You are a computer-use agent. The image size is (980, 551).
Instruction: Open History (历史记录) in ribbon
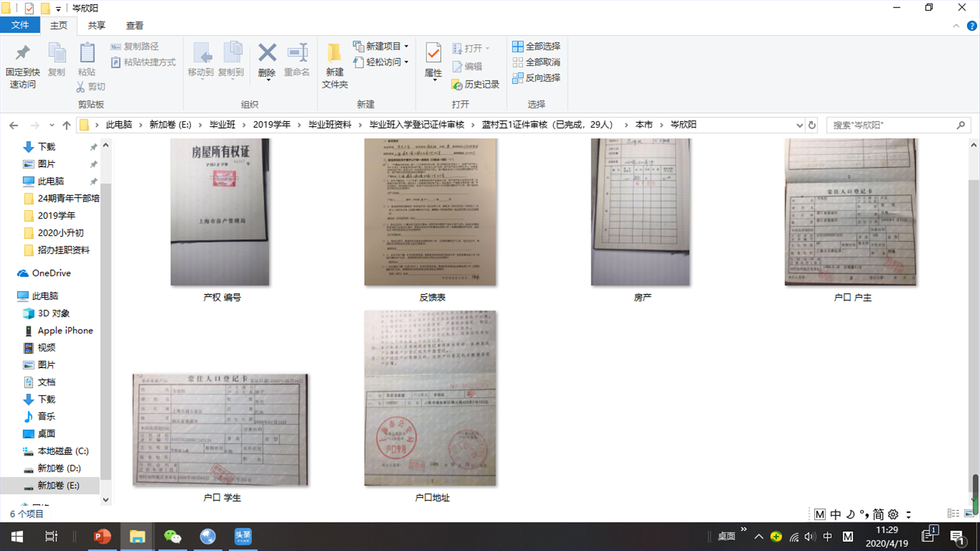click(x=476, y=84)
